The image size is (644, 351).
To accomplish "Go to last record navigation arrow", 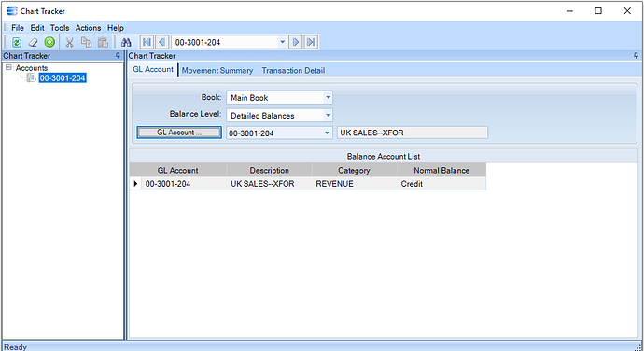I will pyautogui.click(x=311, y=42).
